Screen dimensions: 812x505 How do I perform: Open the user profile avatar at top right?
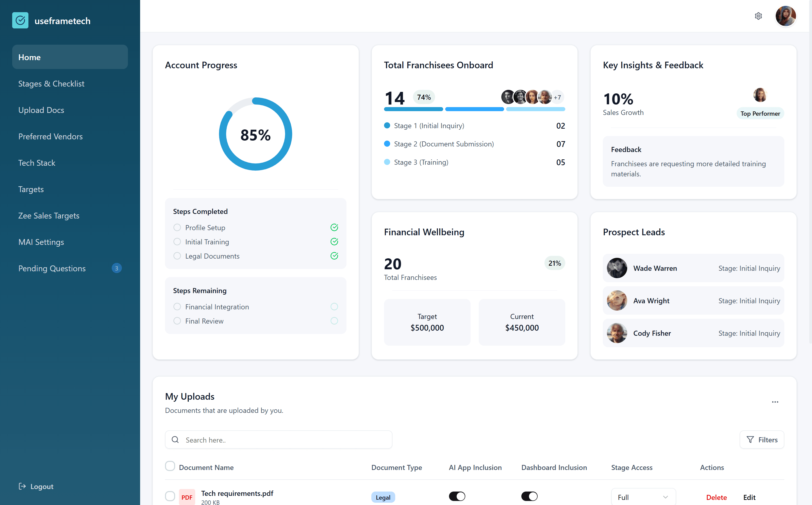point(786,16)
